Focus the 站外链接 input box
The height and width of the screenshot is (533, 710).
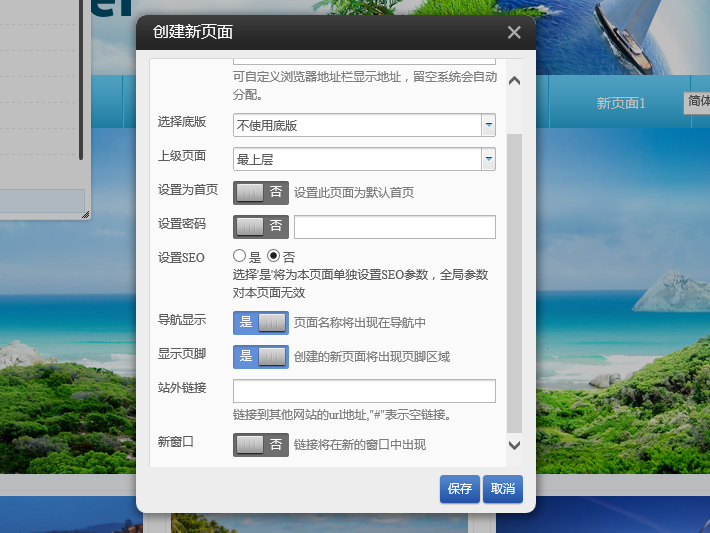(x=364, y=391)
